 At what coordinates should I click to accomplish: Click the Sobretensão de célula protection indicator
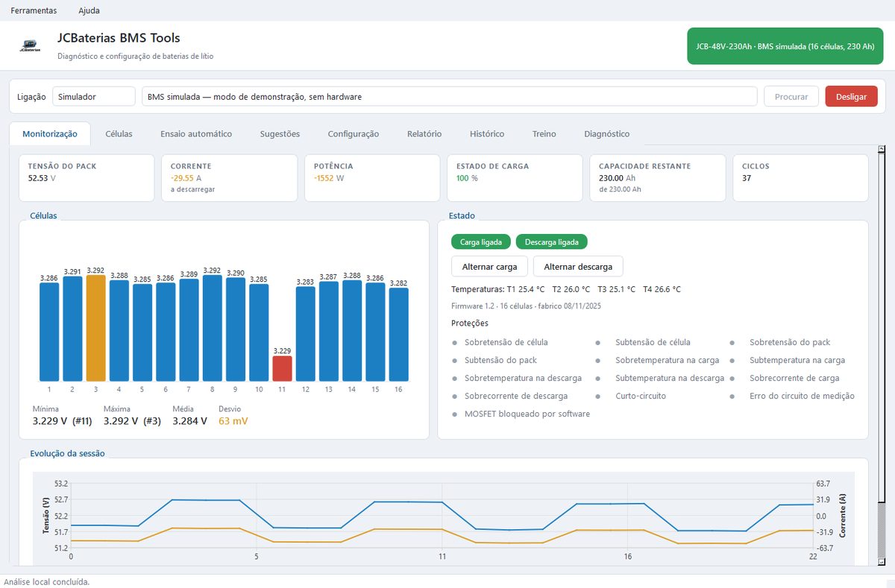tap(500, 343)
